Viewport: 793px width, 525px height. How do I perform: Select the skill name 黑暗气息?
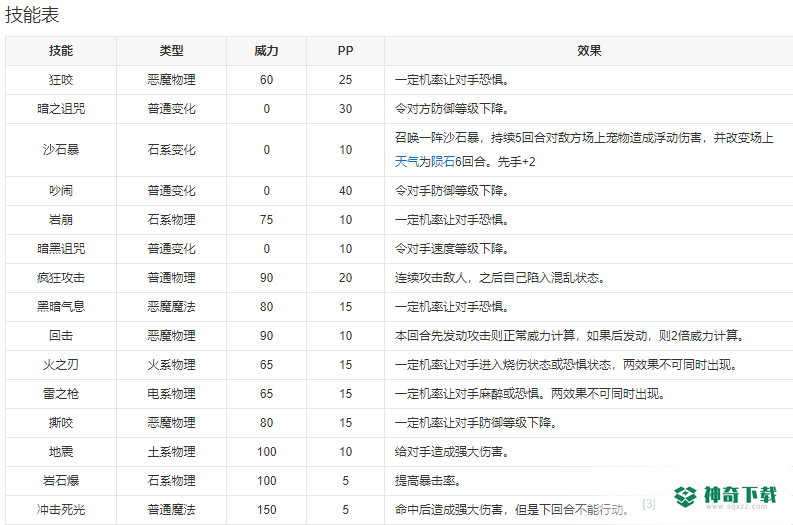point(61,307)
